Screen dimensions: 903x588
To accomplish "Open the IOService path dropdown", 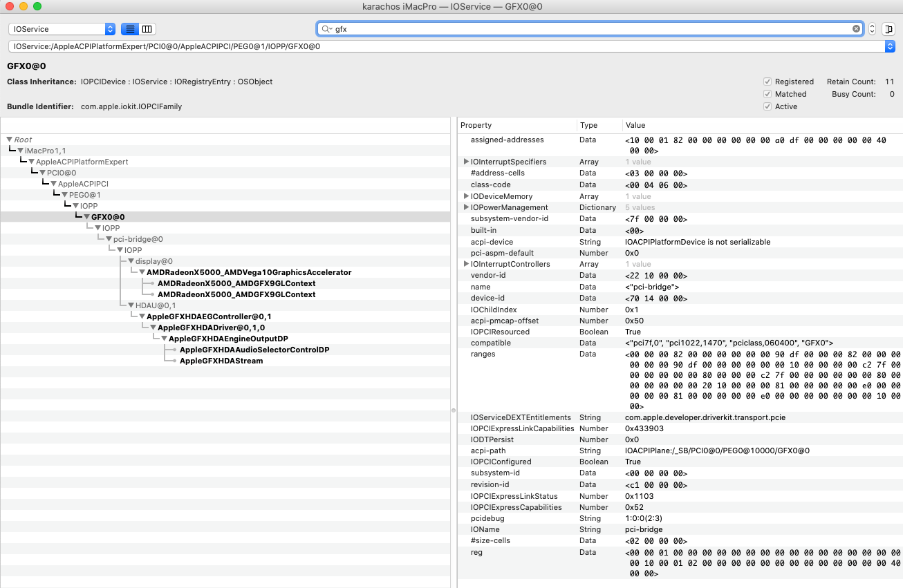I will (x=889, y=46).
